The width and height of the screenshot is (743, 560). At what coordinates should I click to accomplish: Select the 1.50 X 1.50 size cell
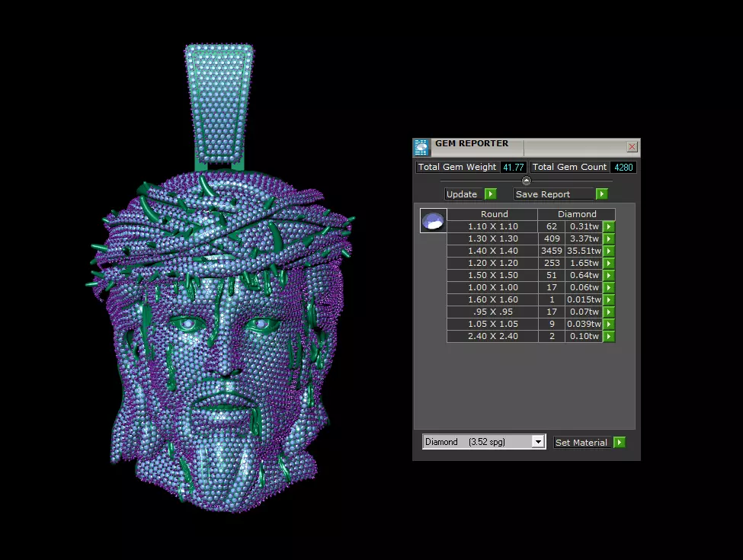point(492,275)
